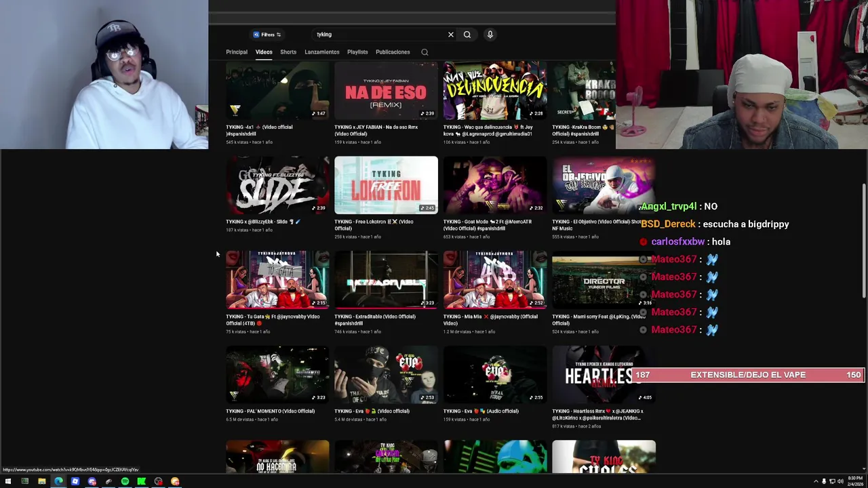Open the Wao que delincuencia thumbnail
868x488 pixels.
pyautogui.click(x=495, y=91)
